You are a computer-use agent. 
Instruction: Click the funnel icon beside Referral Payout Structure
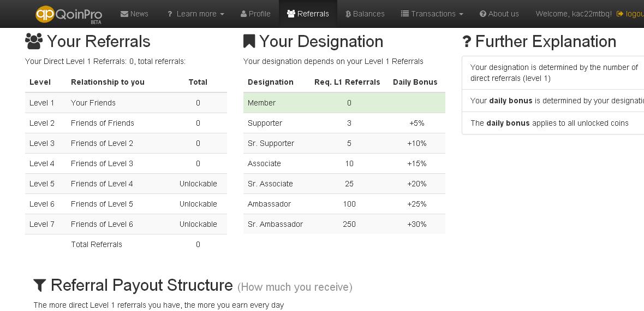39,285
